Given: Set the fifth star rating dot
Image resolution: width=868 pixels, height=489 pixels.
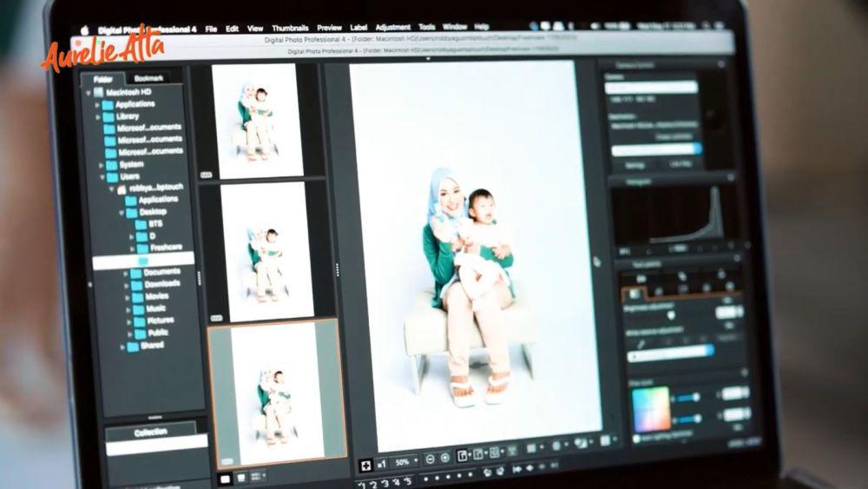Looking at the screenshot, I should (470, 474).
